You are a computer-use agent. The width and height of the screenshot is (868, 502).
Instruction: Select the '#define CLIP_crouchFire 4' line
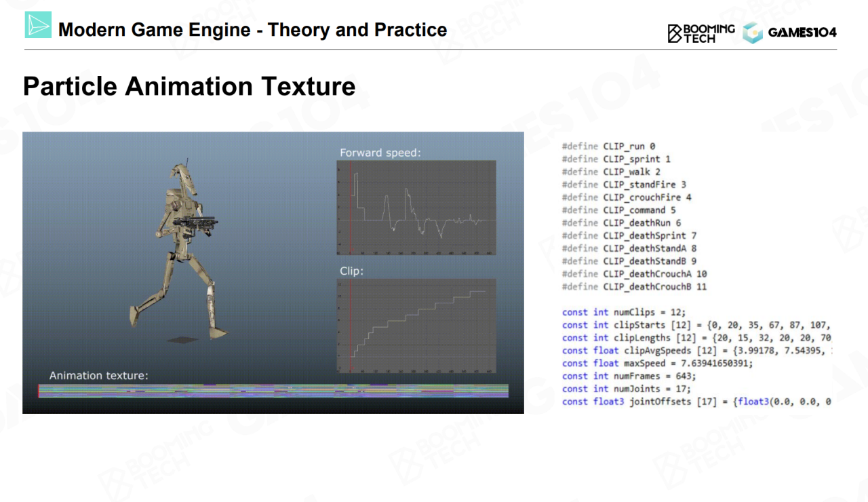[x=627, y=197]
